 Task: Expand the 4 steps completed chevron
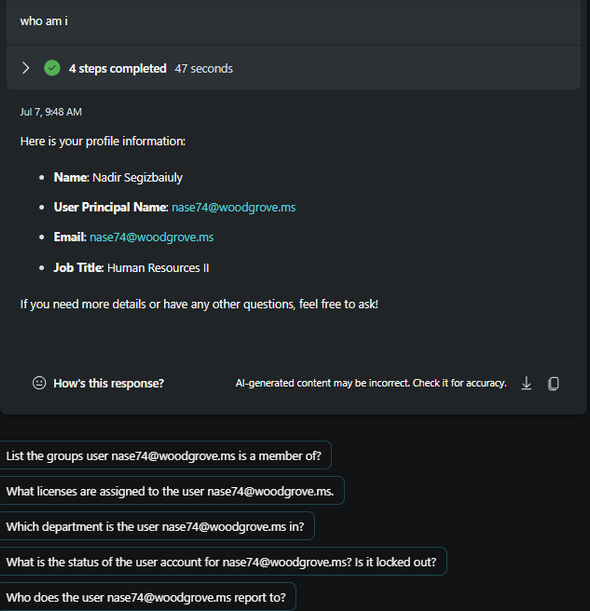click(x=26, y=68)
